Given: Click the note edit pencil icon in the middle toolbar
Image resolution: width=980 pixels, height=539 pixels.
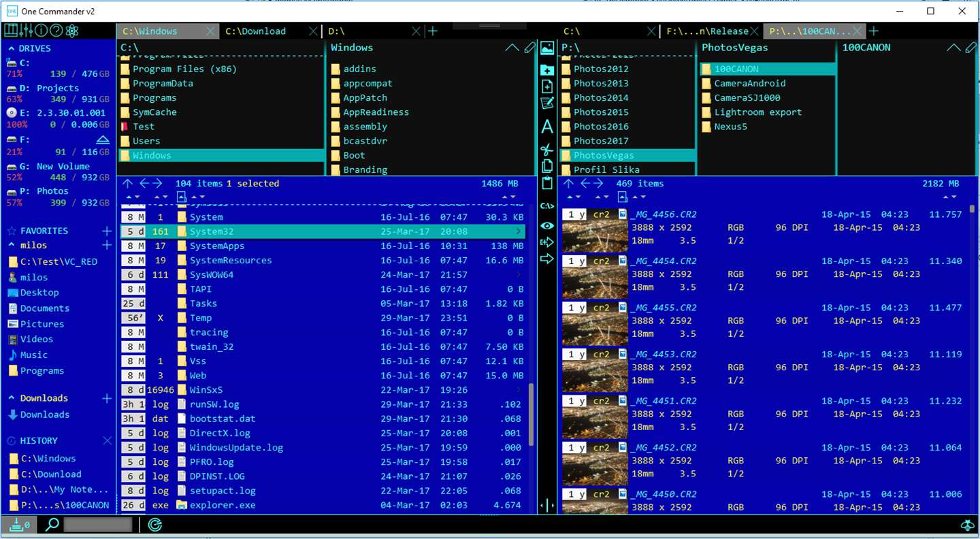Looking at the screenshot, I should pos(547,103).
